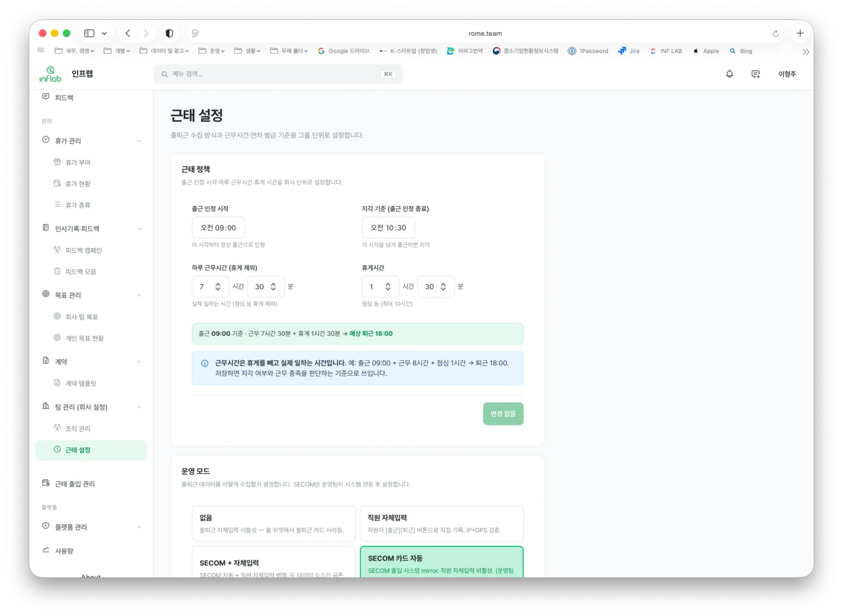Click the rome.team address bar
Screen dimensions: 843x616
click(485, 34)
